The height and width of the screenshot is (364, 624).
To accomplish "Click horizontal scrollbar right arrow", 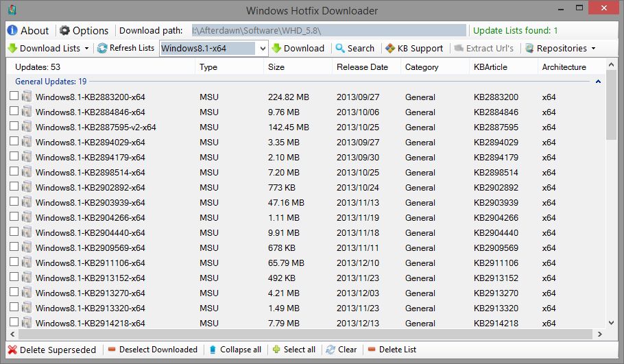I will click(600, 334).
